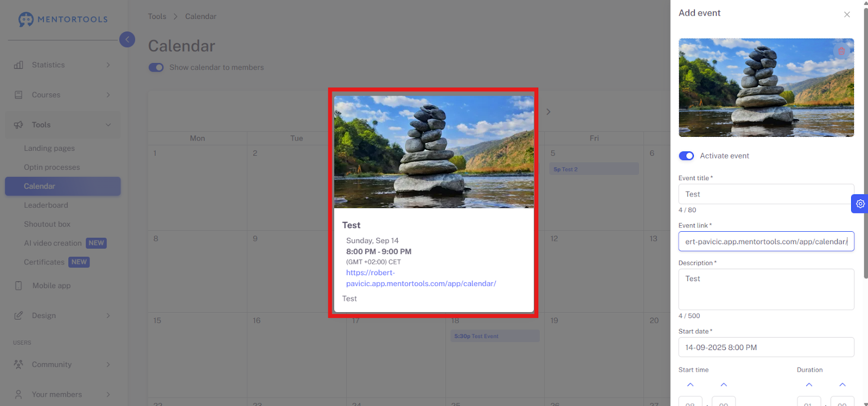The height and width of the screenshot is (406, 868).
Task: Click the Tools megaphone icon
Action: pyautogui.click(x=18, y=125)
